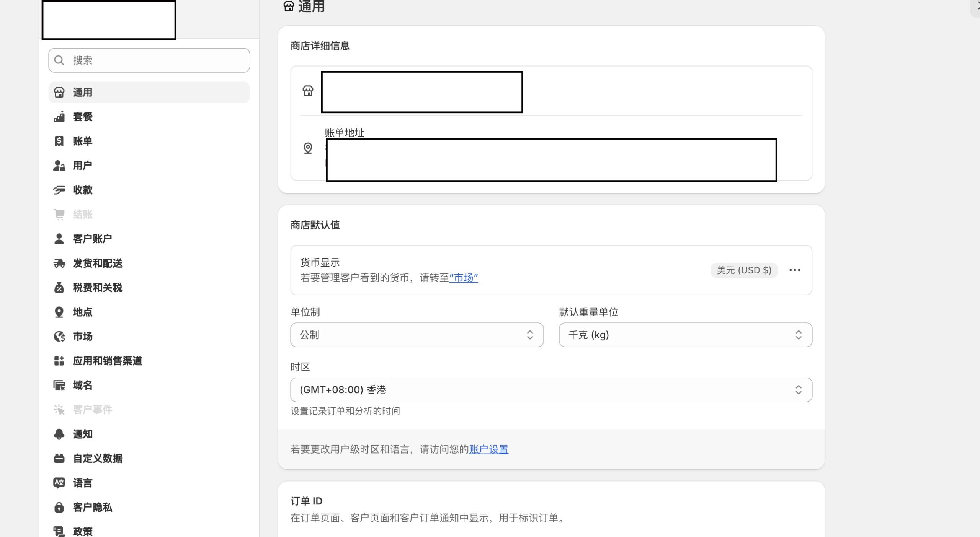980x537 pixels.
Task: Open the 账户设置 account settings link
Action: (x=488, y=449)
